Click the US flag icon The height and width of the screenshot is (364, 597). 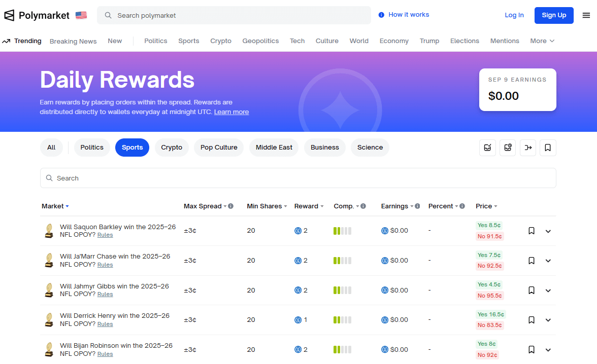click(81, 15)
